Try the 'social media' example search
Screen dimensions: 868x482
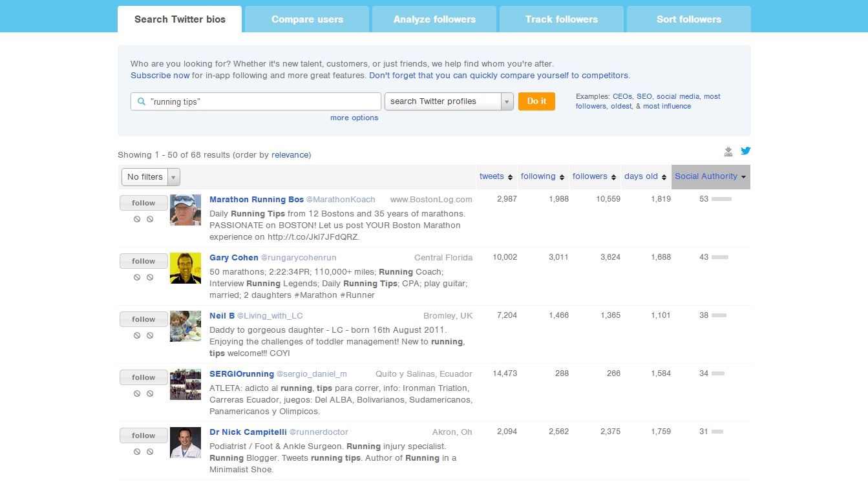[679, 96]
